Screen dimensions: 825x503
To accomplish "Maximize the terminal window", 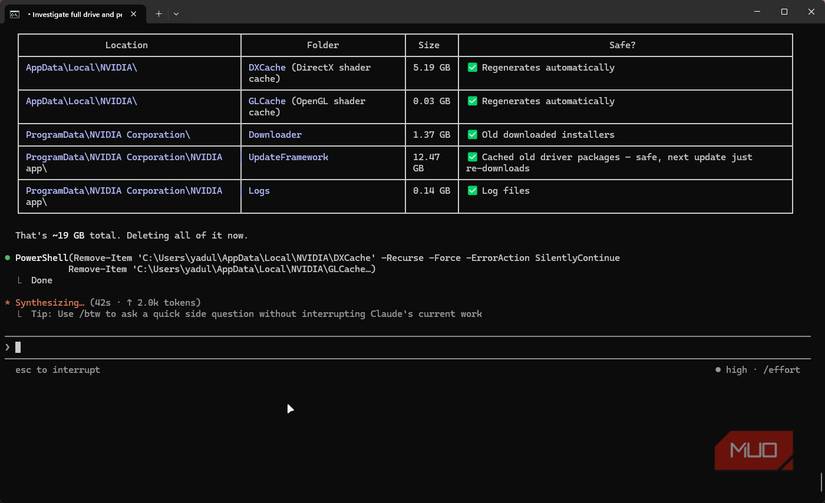I will coord(784,12).
